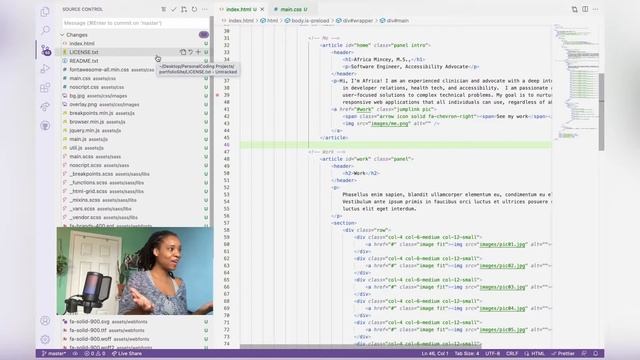Viewport: 640px width, 360px height.
Task: Select fontawesome-all.min.css in Changes list
Action: coord(135,69)
